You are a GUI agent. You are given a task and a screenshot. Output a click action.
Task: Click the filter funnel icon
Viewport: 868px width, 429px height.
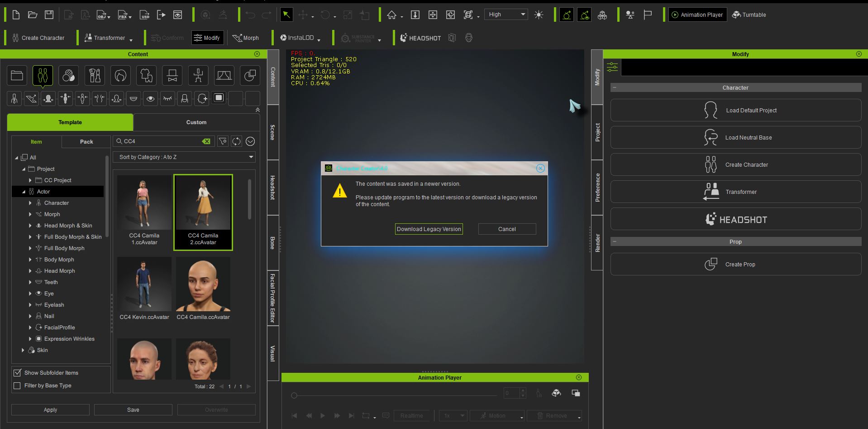coord(223,141)
